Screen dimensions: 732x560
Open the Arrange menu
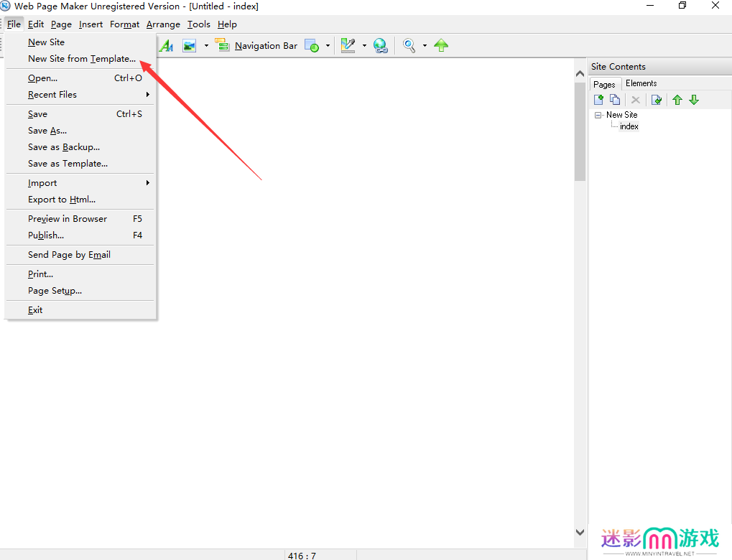pos(163,24)
